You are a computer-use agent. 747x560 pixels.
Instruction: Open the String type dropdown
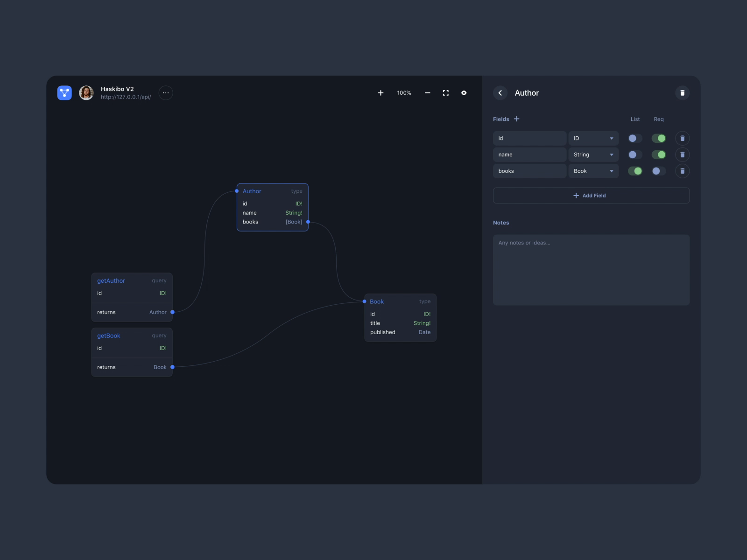click(x=593, y=155)
